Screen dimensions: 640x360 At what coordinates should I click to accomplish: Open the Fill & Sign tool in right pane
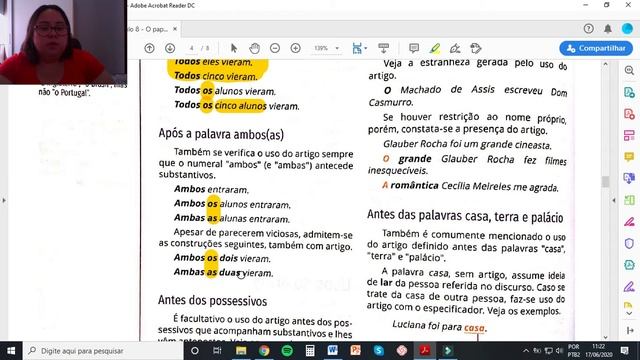point(629,222)
